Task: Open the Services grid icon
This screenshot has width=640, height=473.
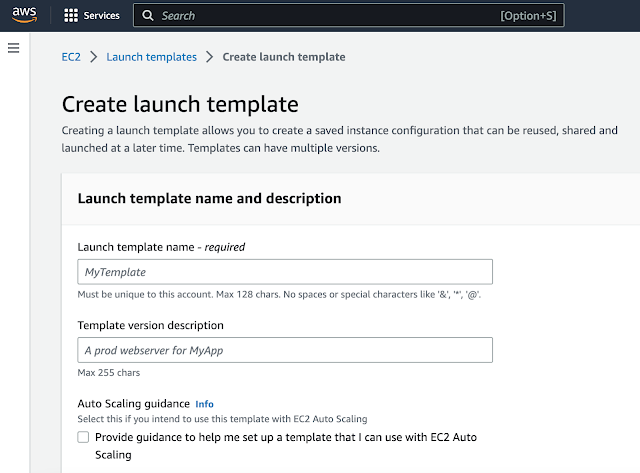Action: click(x=71, y=16)
